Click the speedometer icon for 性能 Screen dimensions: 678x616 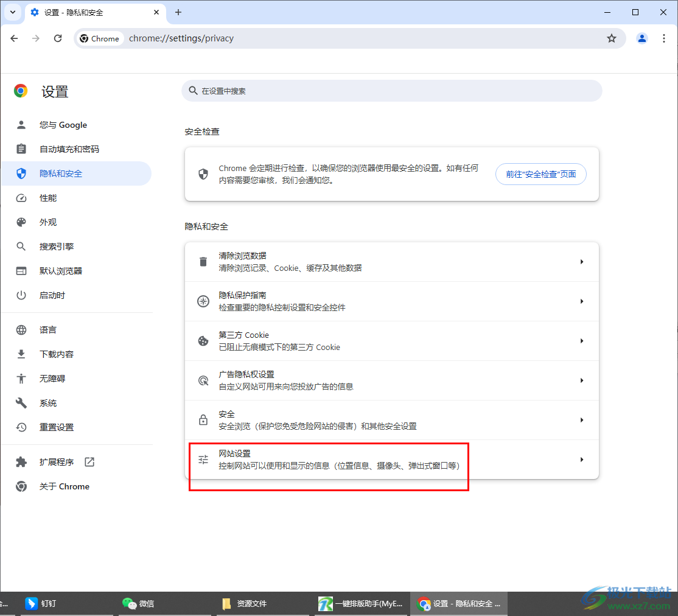point(21,198)
